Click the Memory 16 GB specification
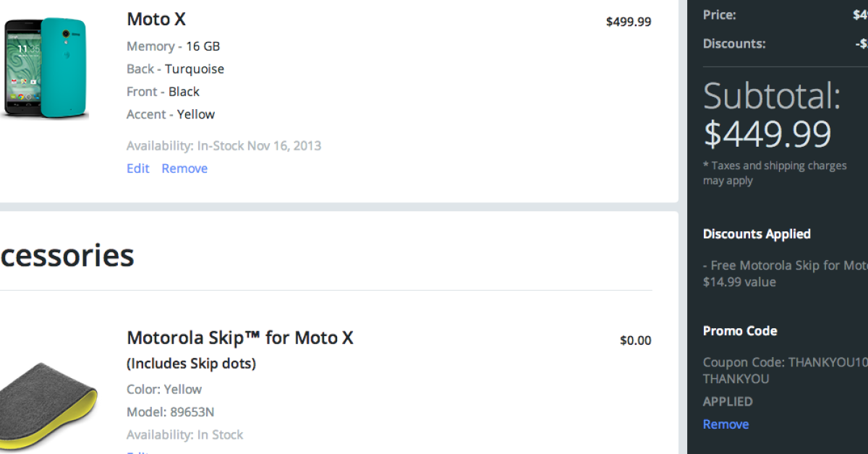The width and height of the screenshot is (868, 454). pyautogui.click(x=173, y=46)
